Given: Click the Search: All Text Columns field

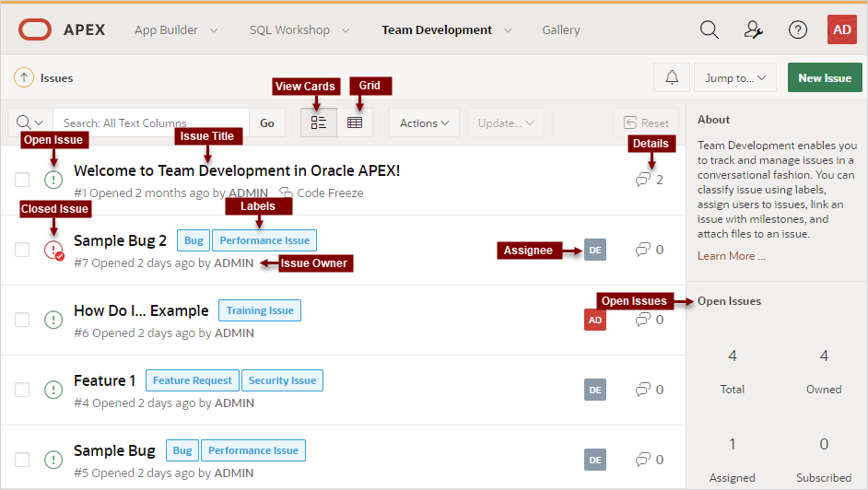Looking at the screenshot, I should [151, 122].
